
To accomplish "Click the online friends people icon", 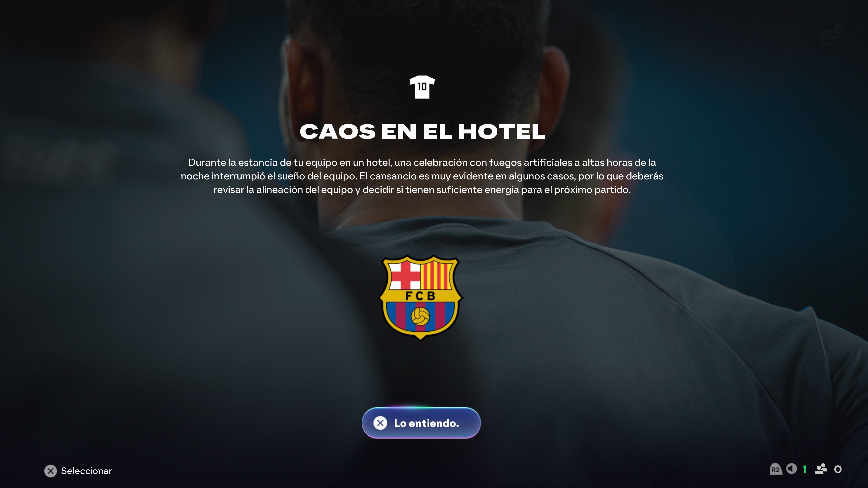I will pos(821,469).
